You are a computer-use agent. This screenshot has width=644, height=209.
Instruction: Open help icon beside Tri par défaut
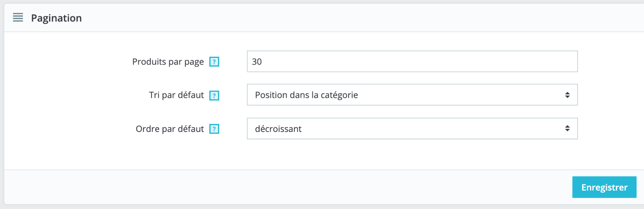point(214,95)
